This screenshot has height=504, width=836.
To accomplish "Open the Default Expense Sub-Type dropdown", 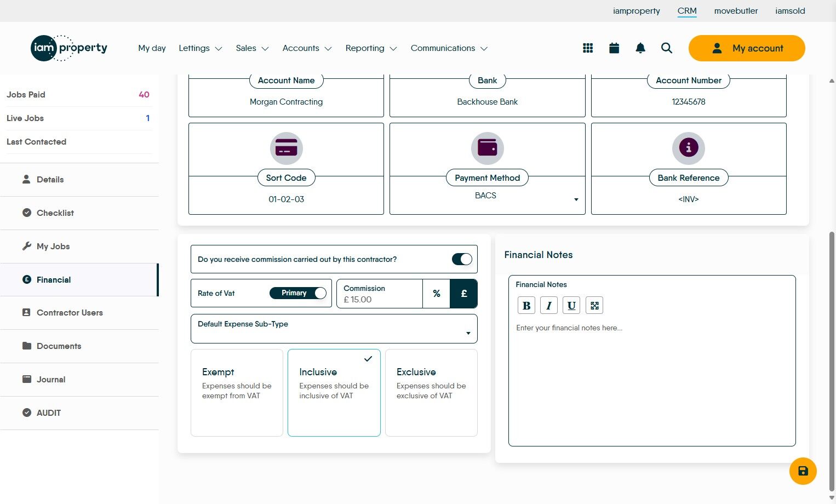I will (x=334, y=329).
